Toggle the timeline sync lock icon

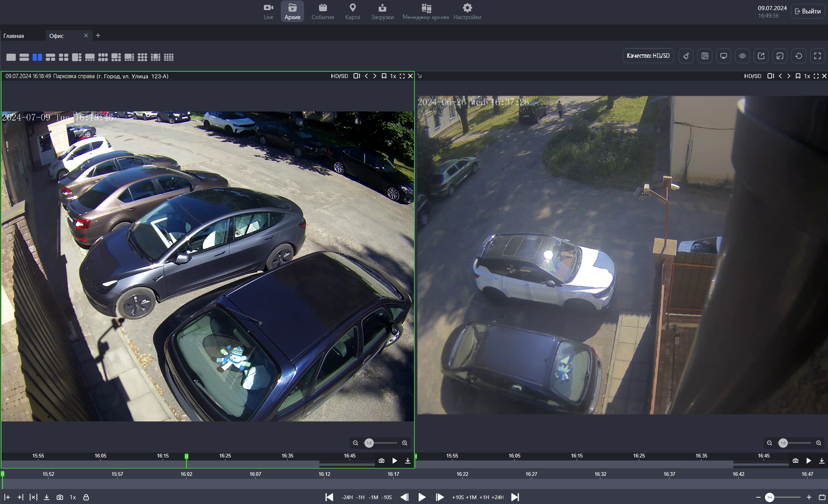(x=86, y=497)
